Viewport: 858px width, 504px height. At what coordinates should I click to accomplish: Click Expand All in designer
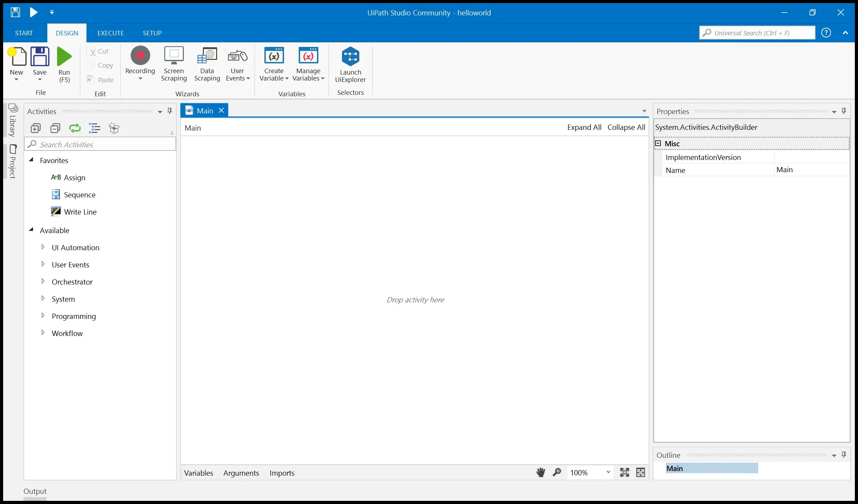pos(584,127)
